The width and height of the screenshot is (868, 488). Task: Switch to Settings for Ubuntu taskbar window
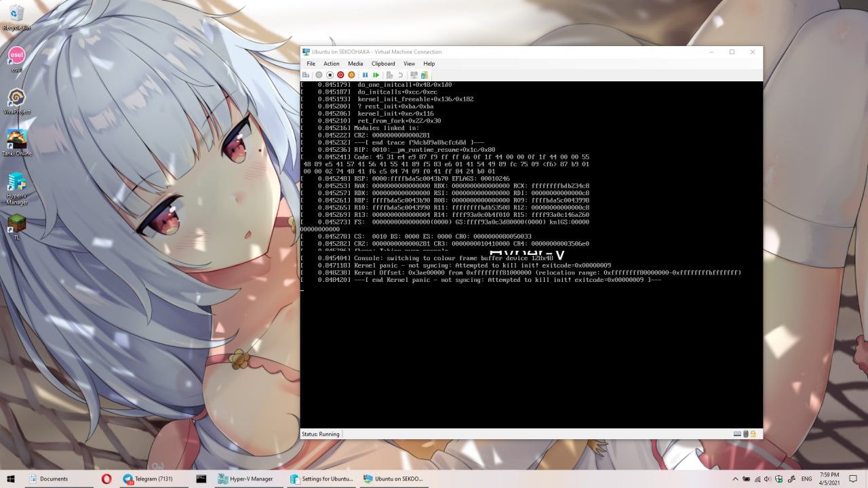(321, 479)
